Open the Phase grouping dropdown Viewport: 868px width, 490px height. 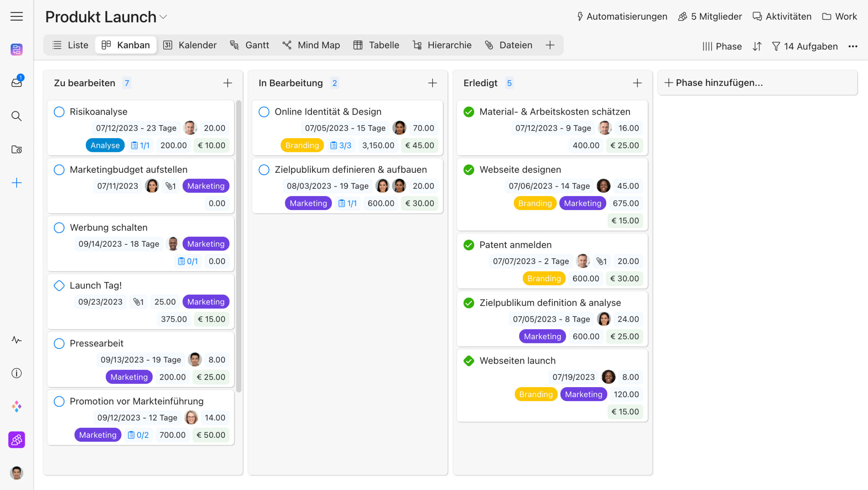coord(722,46)
